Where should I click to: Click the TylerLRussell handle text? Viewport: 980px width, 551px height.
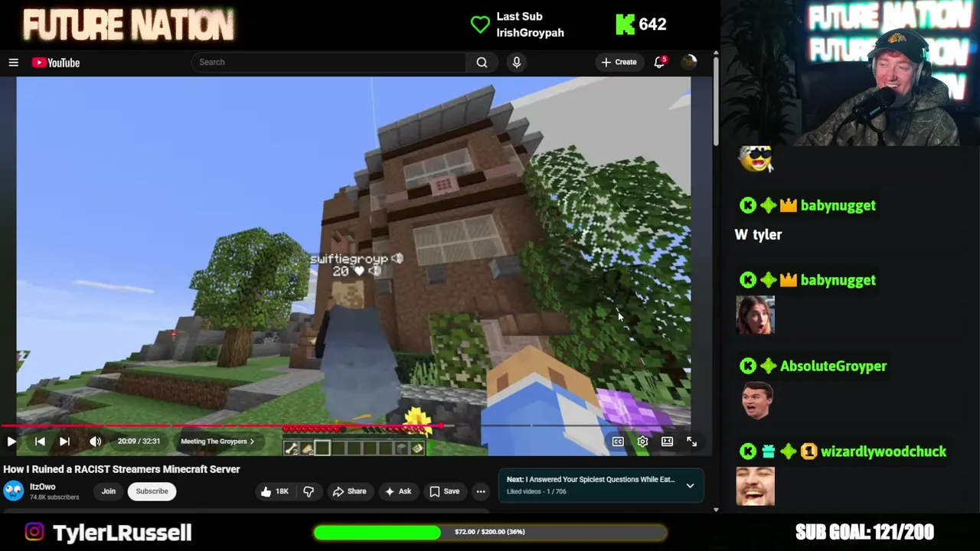[x=122, y=533]
